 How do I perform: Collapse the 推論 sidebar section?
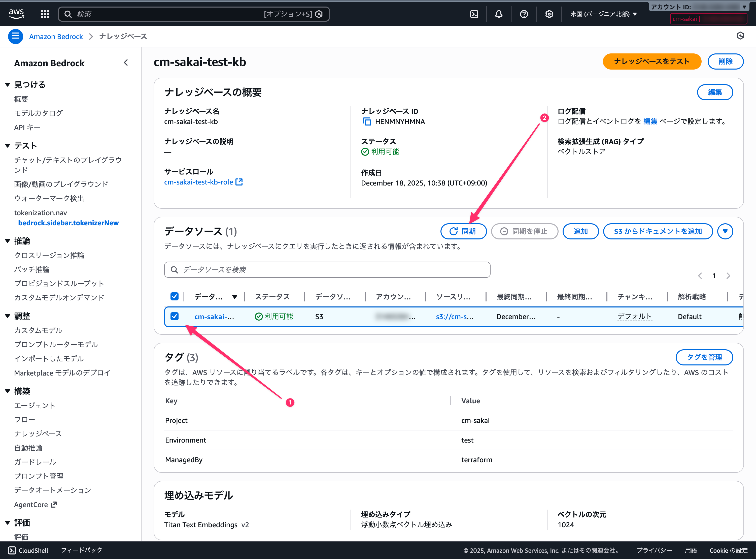pyautogui.click(x=8, y=241)
